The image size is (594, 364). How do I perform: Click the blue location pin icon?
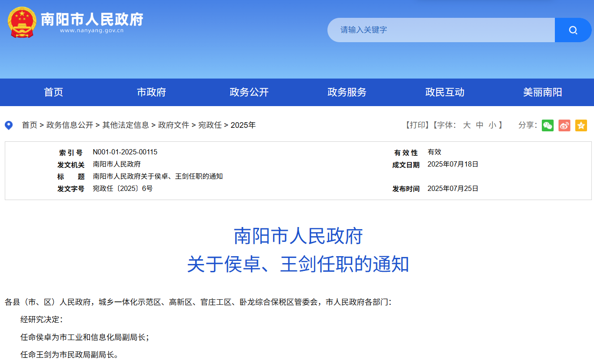(9, 125)
